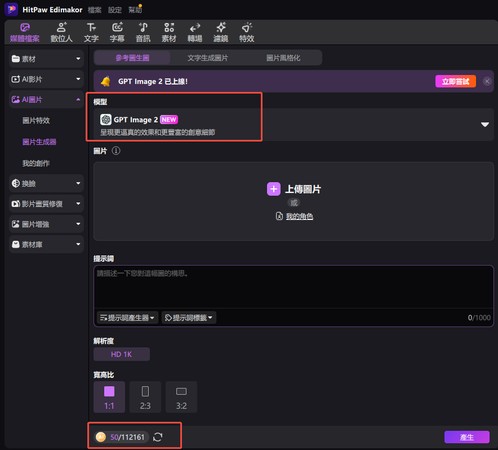Click the 圖片增強 sidebar icon
Viewport: 498px width, 450px height.
[16, 224]
